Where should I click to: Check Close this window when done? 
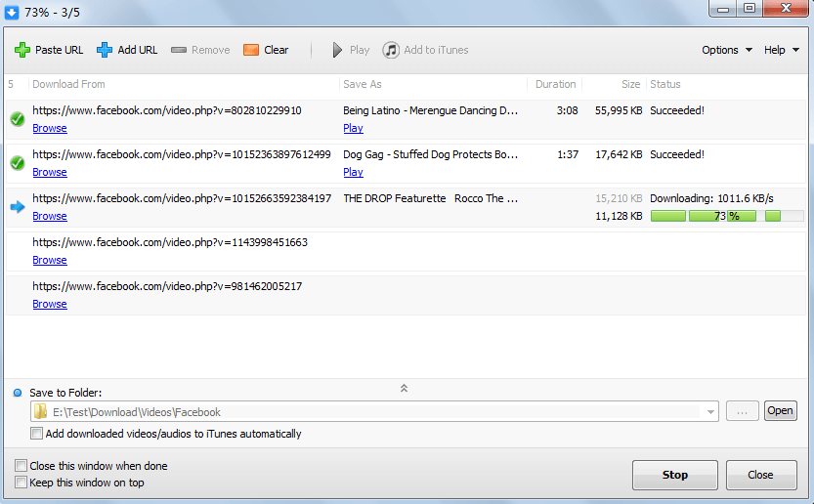(x=21, y=465)
